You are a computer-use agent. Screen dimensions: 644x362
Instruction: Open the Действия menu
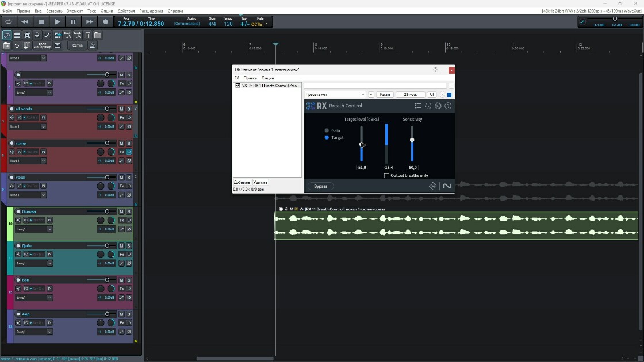pyautogui.click(x=126, y=11)
